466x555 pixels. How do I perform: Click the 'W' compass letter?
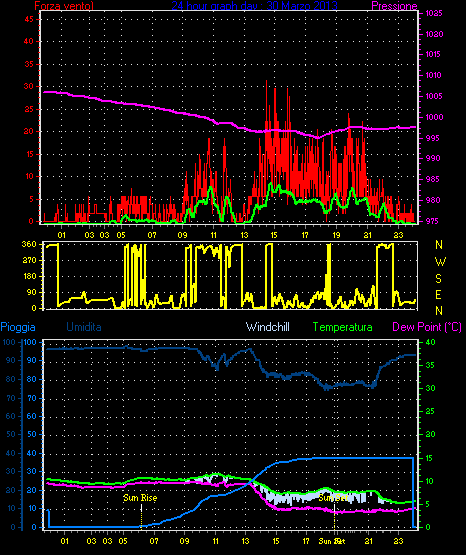[x=440, y=262]
